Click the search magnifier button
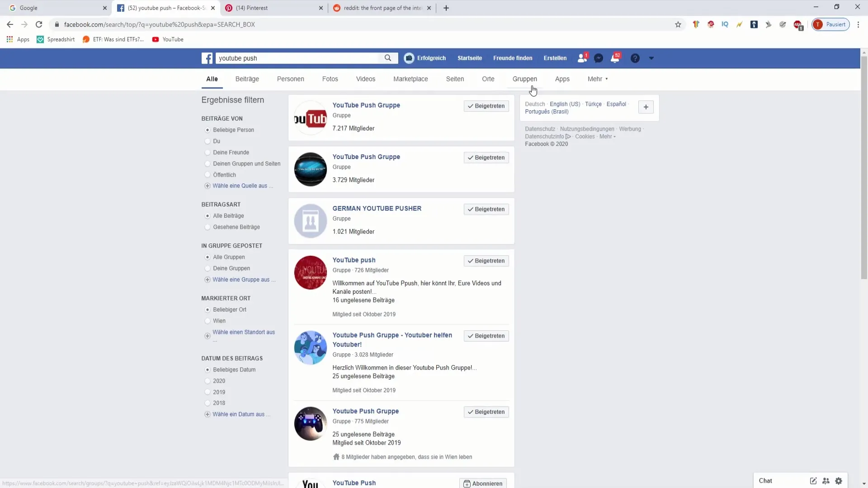The image size is (868, 488). (388, 58)
